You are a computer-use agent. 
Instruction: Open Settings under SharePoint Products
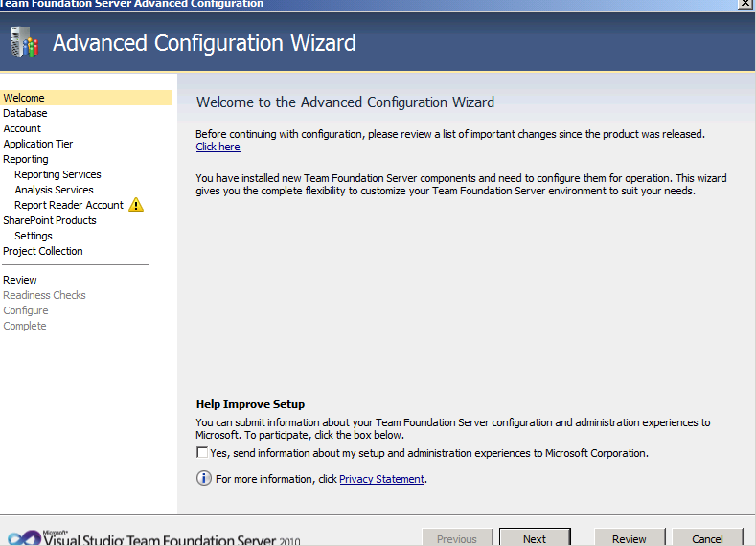(34, 236)
